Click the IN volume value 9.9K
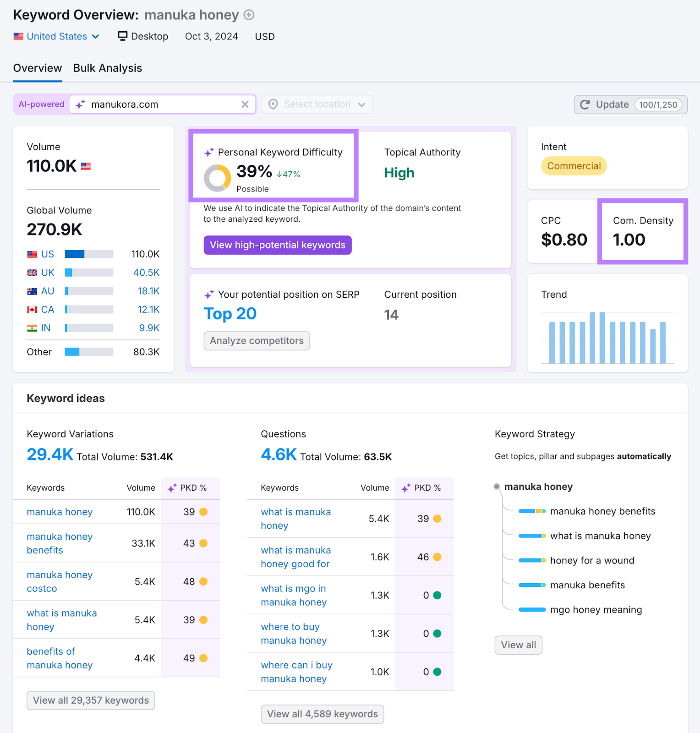 tap(149, 328)
